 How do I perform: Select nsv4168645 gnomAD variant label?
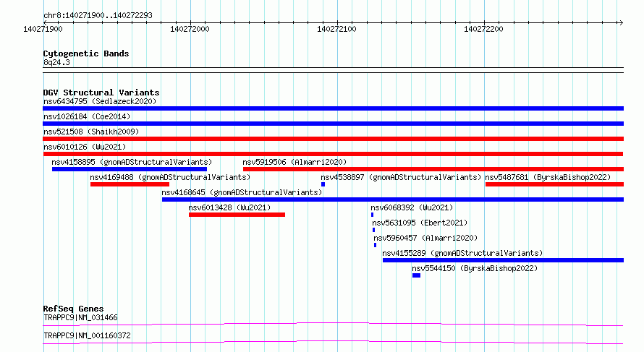[242, 192]
